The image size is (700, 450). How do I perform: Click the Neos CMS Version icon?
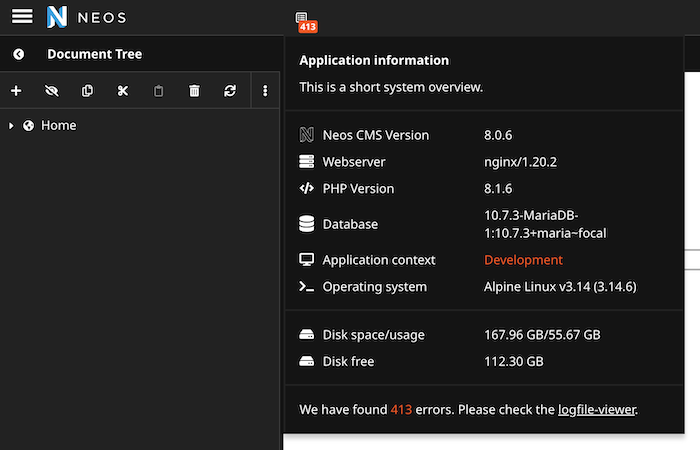(x=306, y=135)
